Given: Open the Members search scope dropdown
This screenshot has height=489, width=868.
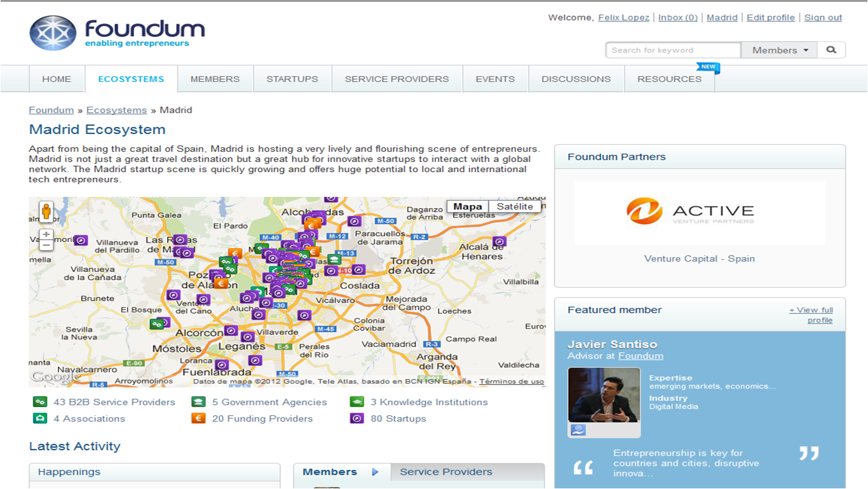Looking at the screenshot, I should [x=779, y=50].
